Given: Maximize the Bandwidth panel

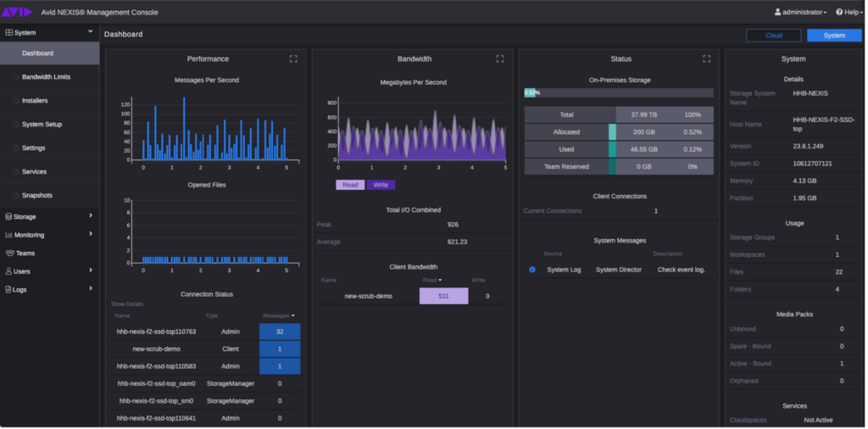Looking at the screenshot, I should [x=500, y=58].
